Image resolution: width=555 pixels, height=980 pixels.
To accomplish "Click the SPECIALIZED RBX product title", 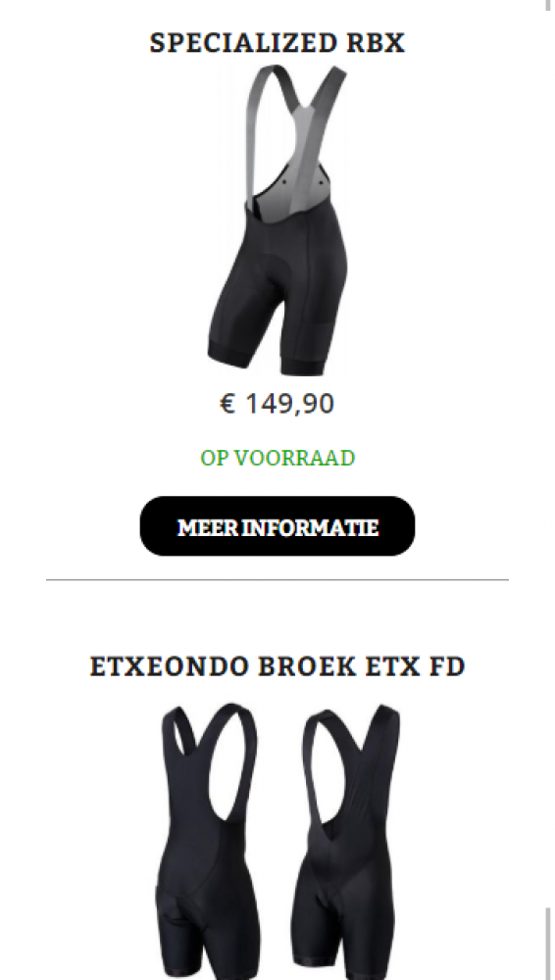I will pos(277,42).
